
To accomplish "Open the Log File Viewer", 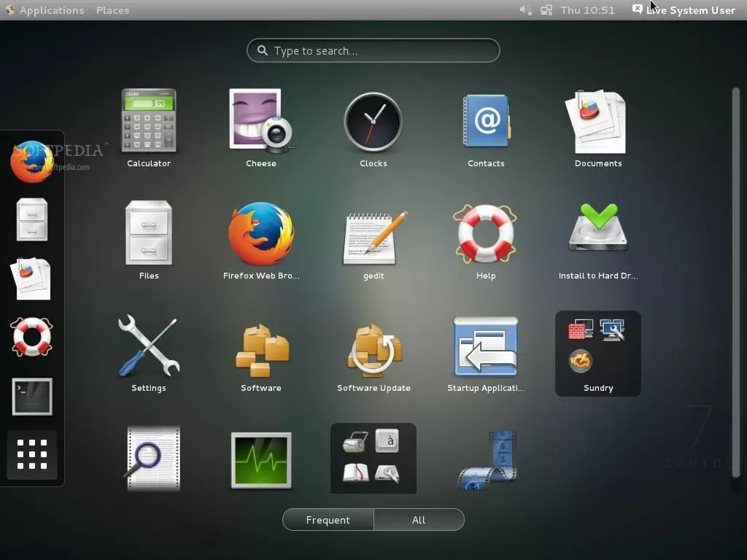I will (149, 458).
